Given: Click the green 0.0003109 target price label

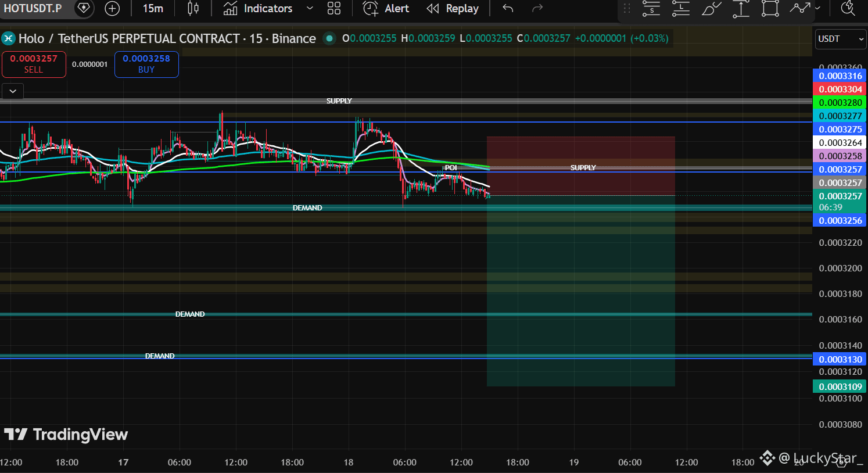Looking at the screenshot, I should (840, 387).
